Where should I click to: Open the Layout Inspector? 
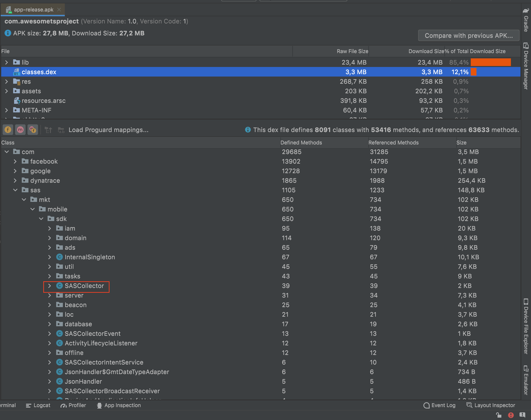click(x=494, y=405)
